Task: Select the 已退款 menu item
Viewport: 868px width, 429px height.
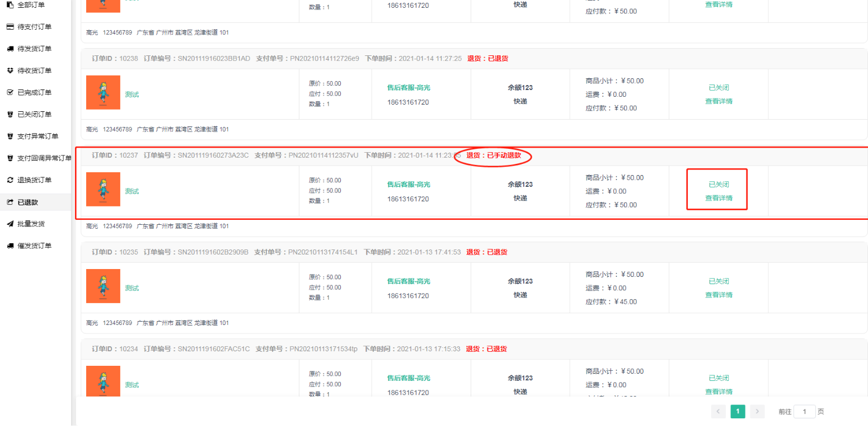Action: (x=27, y=202)
